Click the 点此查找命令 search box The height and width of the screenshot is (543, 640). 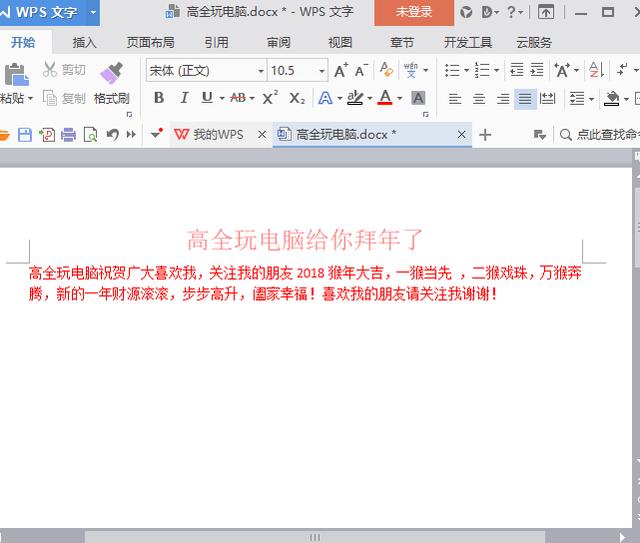pos(599,134)
